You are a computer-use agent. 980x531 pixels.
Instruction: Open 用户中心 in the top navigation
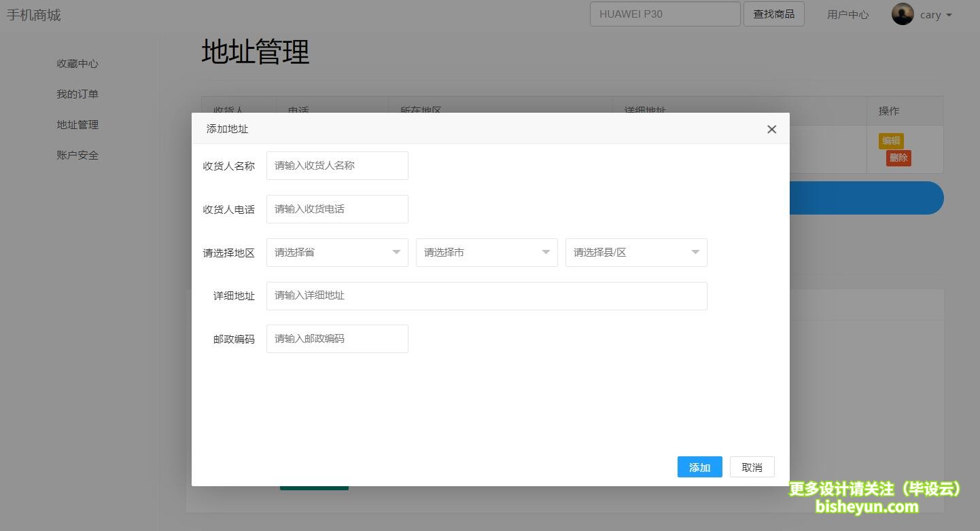click(847, 15)
